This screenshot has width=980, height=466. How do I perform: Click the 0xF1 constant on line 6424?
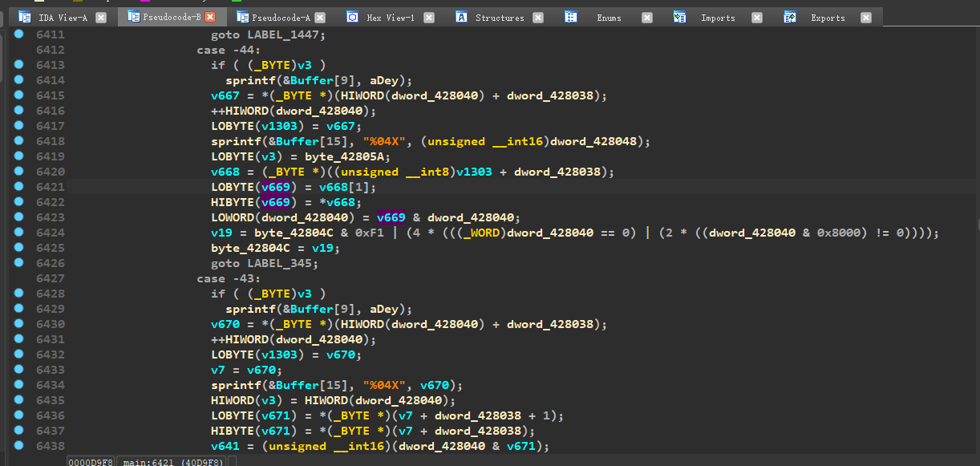tap(369, 233)
